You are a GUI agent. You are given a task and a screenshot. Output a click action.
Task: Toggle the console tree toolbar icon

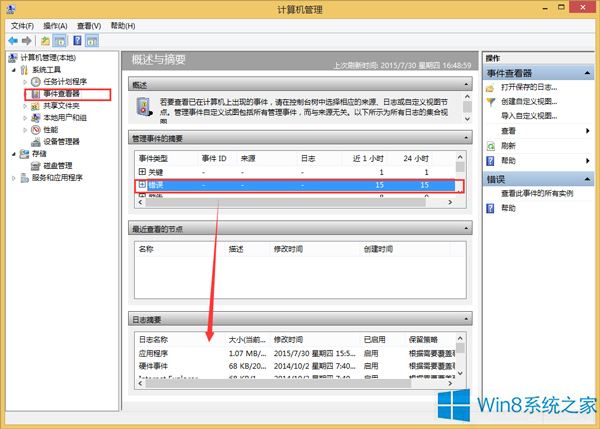(x=59, y=41)
